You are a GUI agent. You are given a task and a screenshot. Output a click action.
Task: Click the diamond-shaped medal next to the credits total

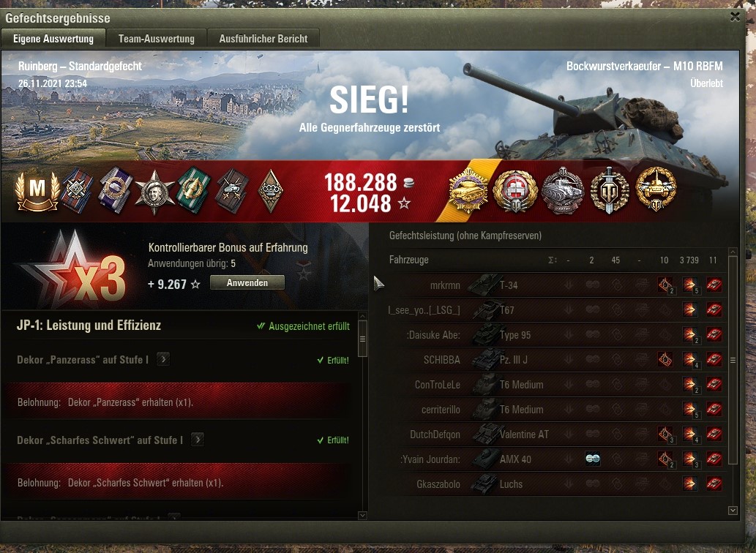click(x=271, y=191)
